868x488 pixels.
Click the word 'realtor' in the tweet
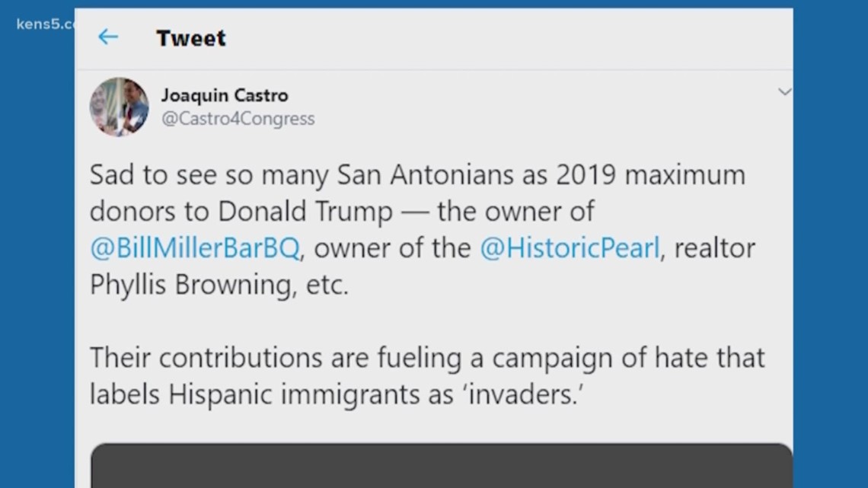[x=715, y=248]
